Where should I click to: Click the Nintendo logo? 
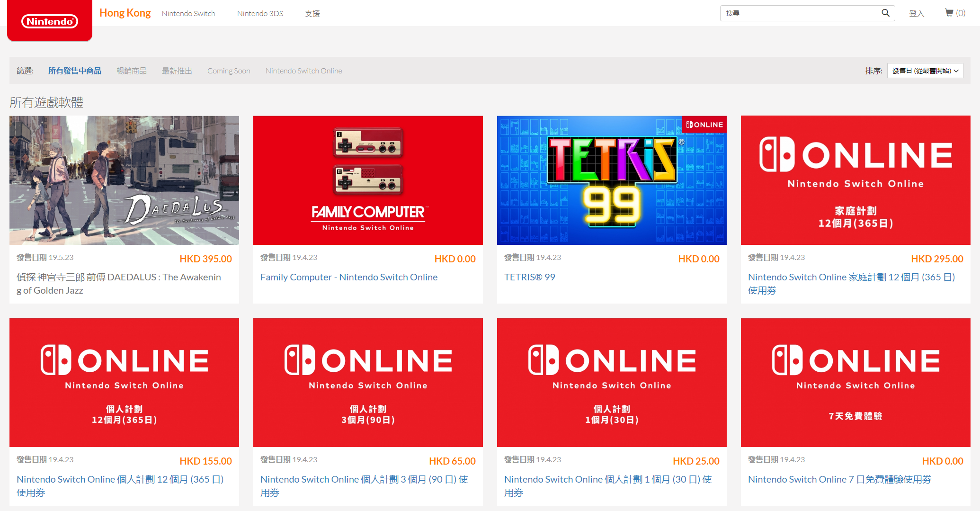(x=50, y=21)
